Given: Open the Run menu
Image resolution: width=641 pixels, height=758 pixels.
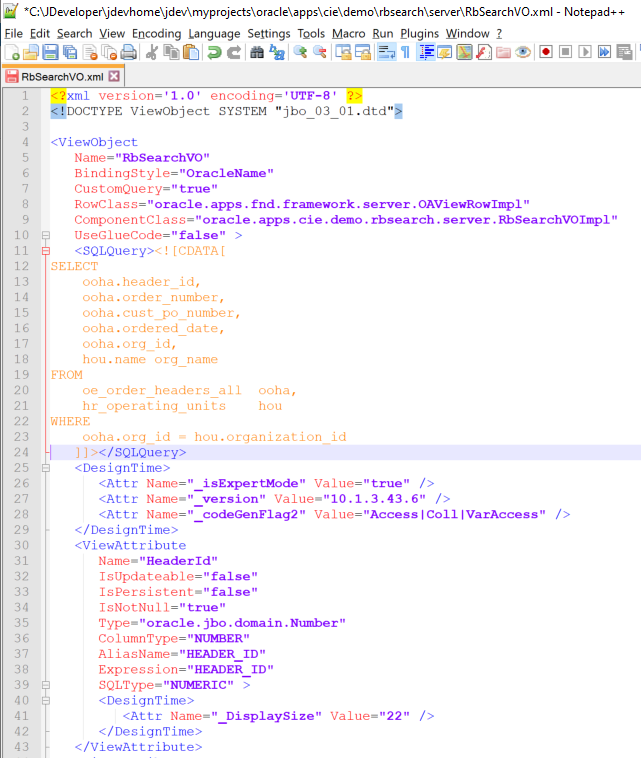Looking at the screenshot, I should point(383,33).
